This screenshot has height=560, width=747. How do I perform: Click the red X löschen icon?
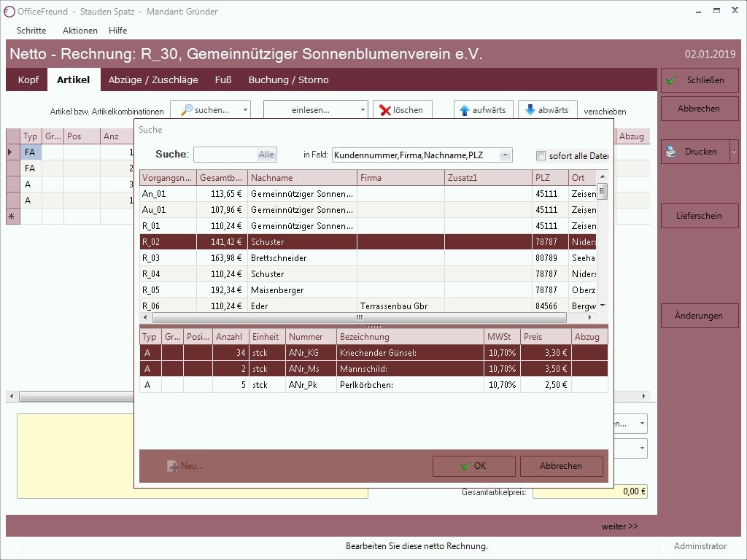385,111
